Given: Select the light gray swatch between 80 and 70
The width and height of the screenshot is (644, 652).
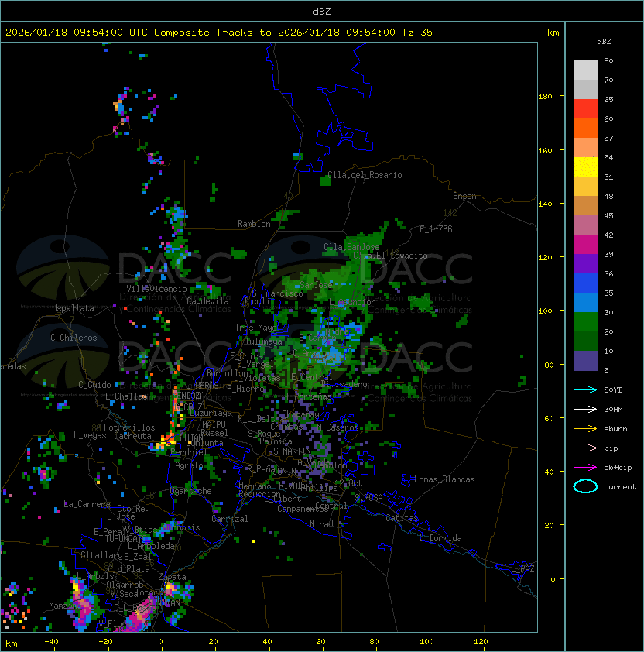Looking at the screenshot, I should [585, 70].
